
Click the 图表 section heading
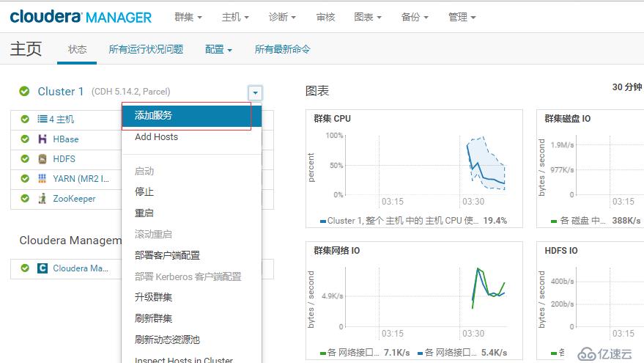(x=317, y=91)
